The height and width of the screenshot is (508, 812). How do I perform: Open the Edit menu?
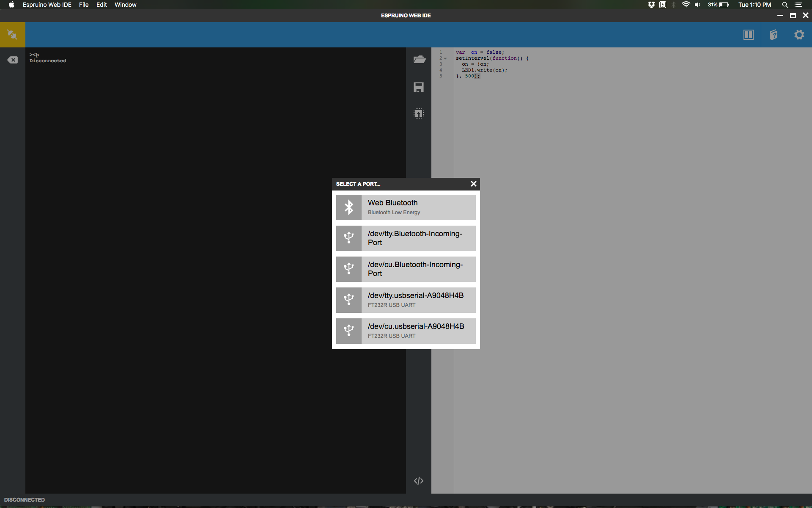[x=101, y=5]
